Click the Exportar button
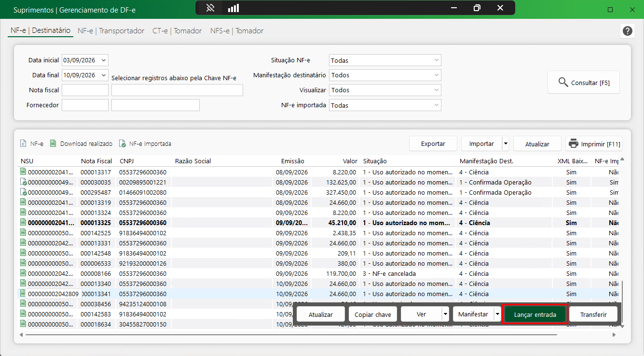Viewport: 644px width, 356px height. (433, 144)
